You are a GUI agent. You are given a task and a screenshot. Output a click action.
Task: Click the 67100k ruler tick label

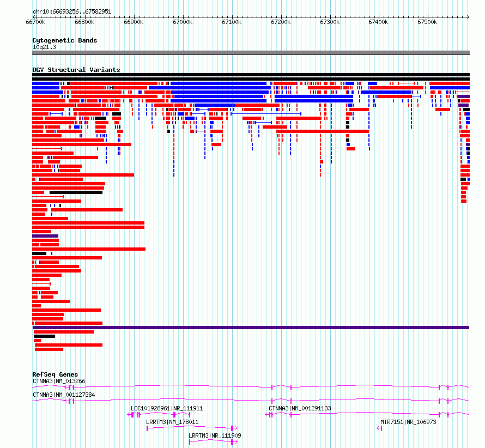[x=232, y=22]
